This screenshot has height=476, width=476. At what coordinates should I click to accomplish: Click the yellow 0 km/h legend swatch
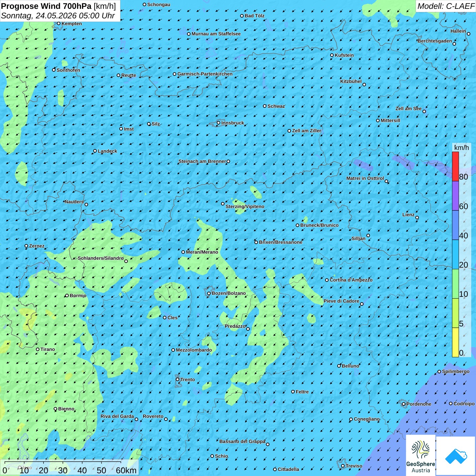click(455, 342)
